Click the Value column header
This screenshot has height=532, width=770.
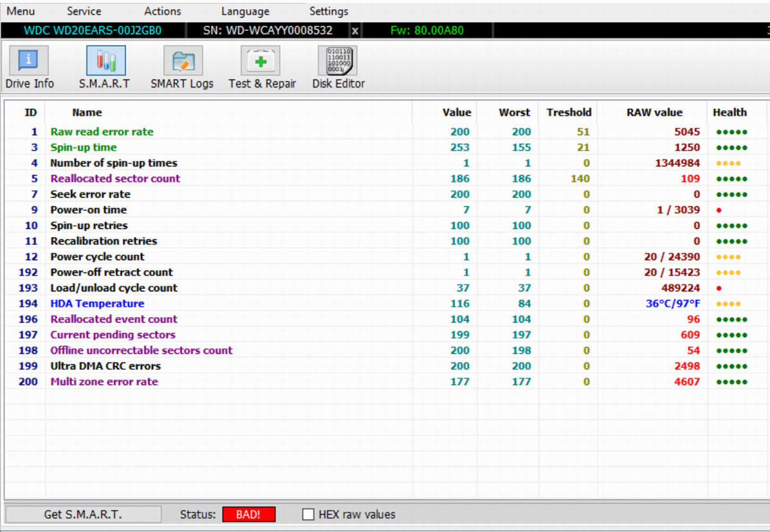457,113
